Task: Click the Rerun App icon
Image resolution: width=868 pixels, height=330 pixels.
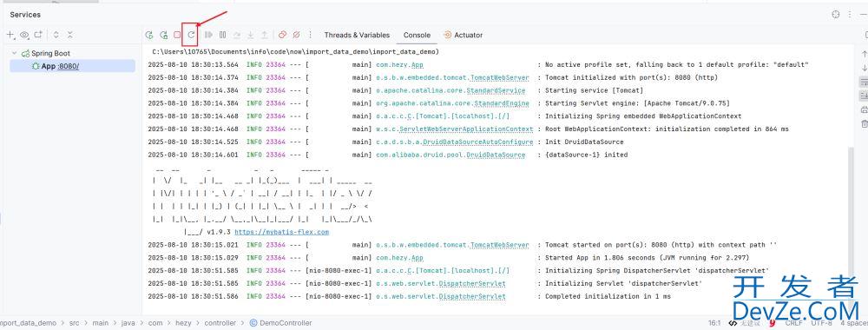Action: [x=149, y=35]
